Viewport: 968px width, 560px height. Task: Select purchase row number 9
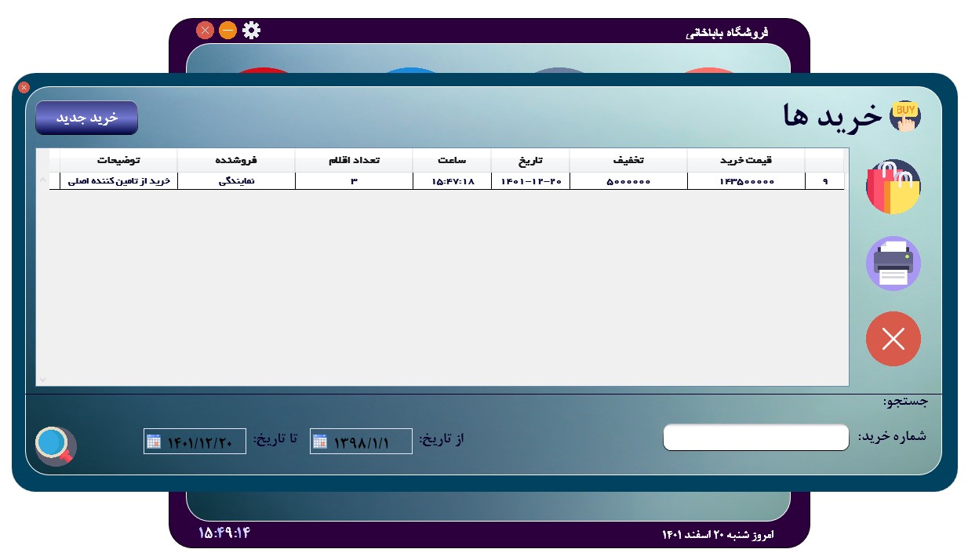(824, 181)
